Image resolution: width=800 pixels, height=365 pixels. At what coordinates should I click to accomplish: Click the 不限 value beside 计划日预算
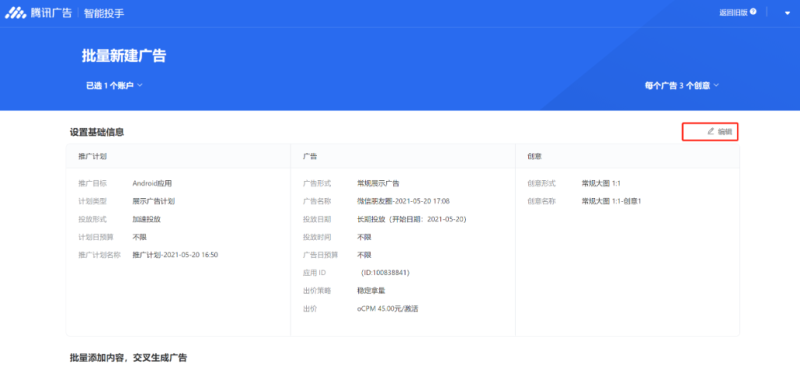[x=139, y=237]
